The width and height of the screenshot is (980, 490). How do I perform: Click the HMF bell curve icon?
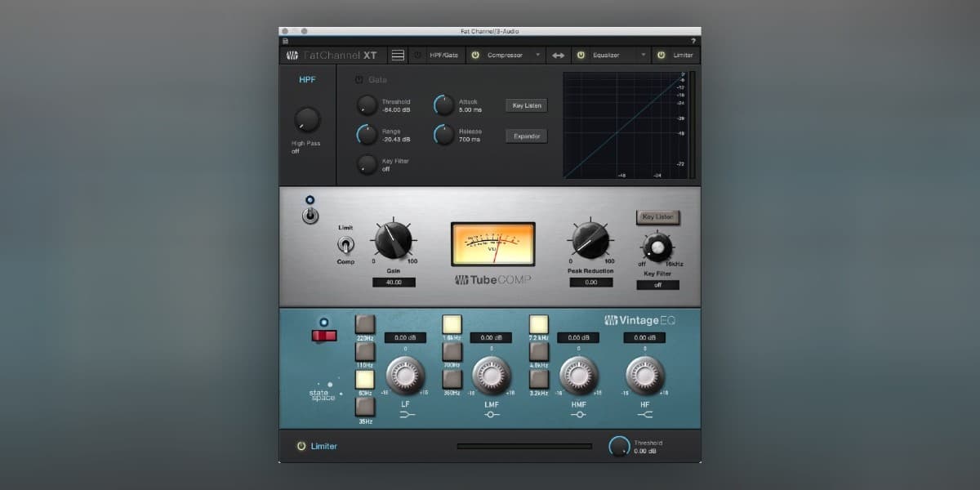click(x=578, y=414)
